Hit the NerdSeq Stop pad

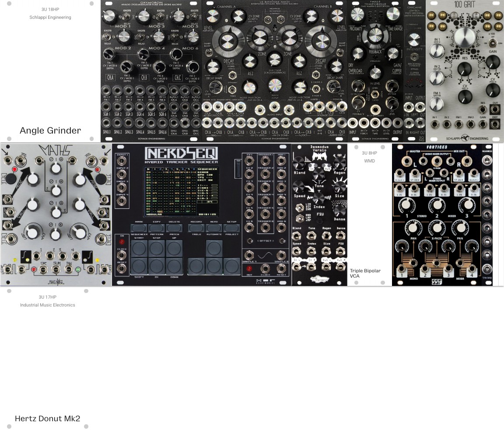157,248
